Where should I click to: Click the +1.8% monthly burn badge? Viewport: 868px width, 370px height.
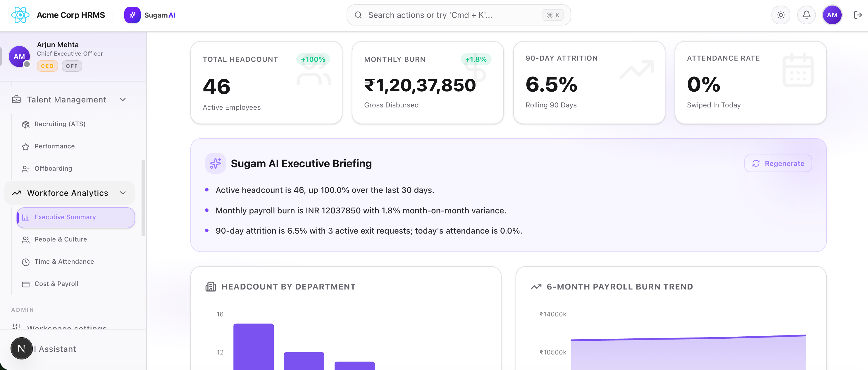476,59
